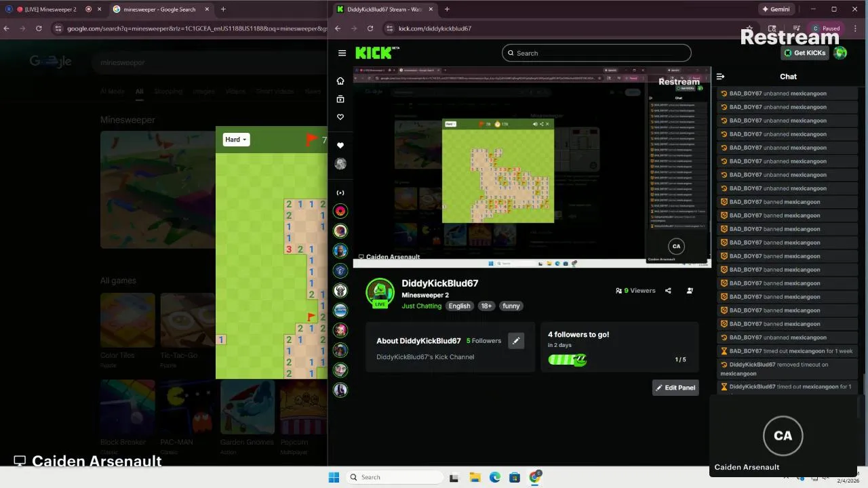Open Microsoft Store from taskbar

515,477
